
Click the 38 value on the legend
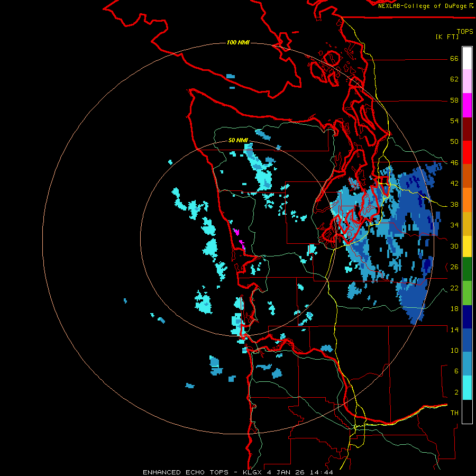coord(454,205)
